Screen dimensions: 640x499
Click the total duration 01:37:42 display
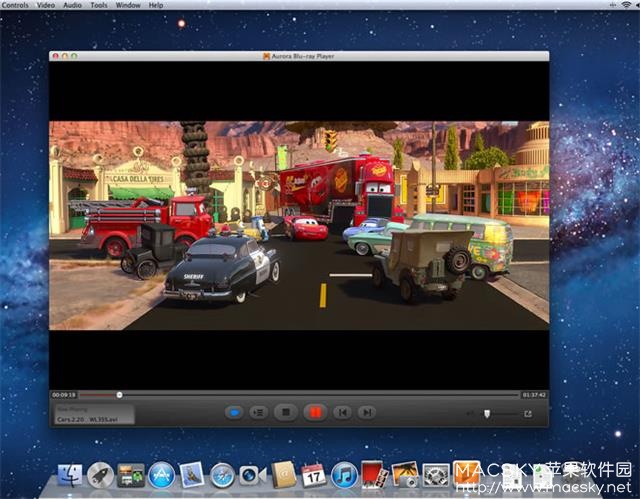click(534, 395)
